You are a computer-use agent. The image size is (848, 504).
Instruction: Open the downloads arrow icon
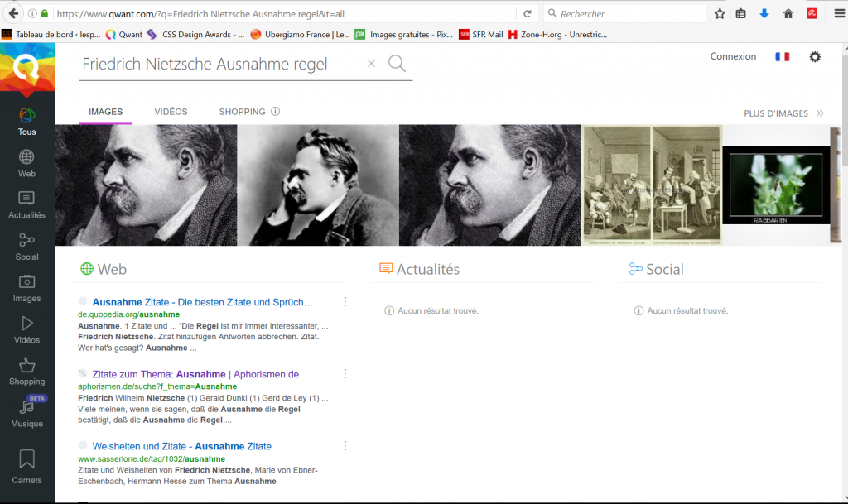tap(764, 13)
